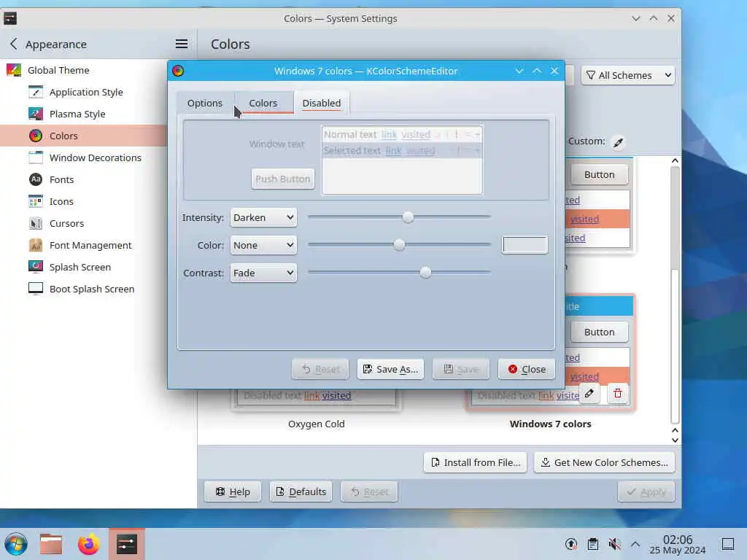747x560 pixels.
Task: Click Windows 7 colors scheme label
Action: coord(550,424)
